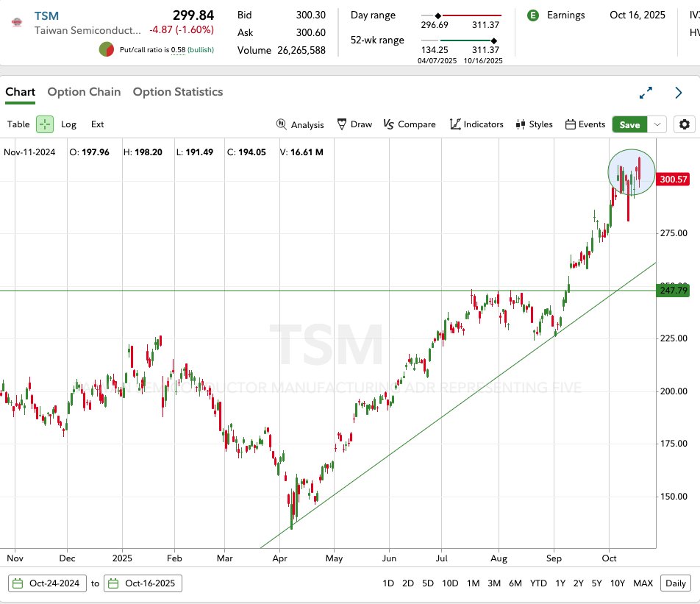
Task: Open the Daily interval dropdown
Action: click(x=675, y=583)
